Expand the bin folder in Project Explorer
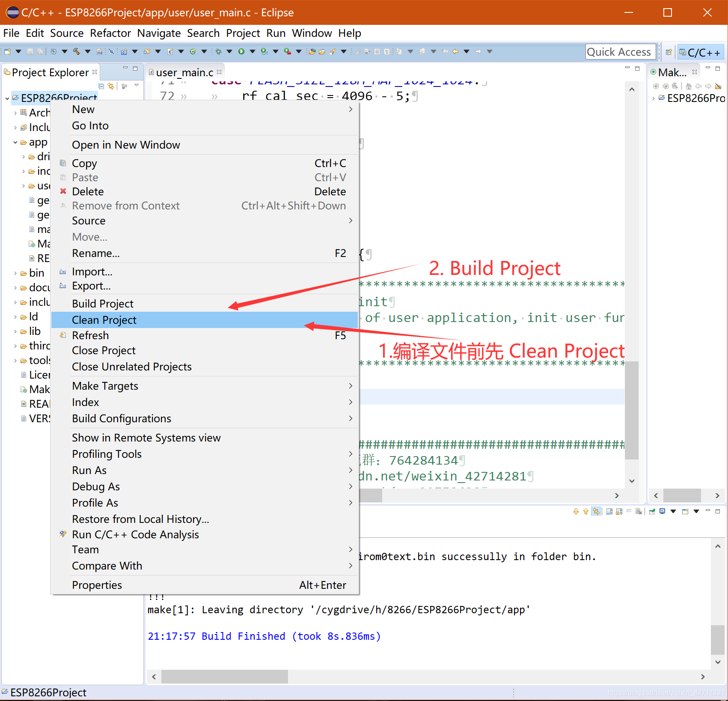The image size is (728, 701). [15, 273]
